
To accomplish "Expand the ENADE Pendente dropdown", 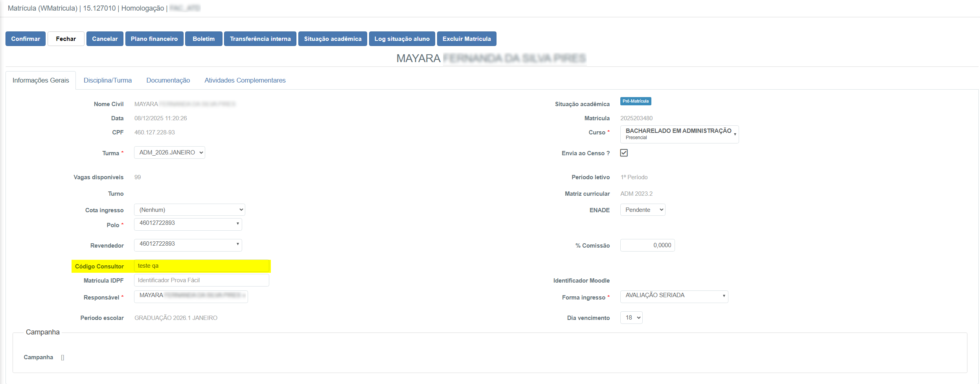I will click(x=642, y=210).
